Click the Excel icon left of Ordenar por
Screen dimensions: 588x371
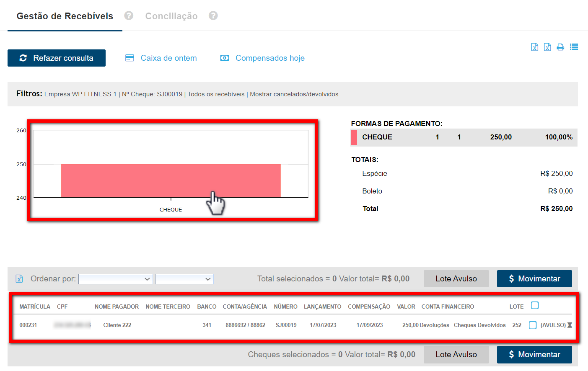(x=19, y=279)
